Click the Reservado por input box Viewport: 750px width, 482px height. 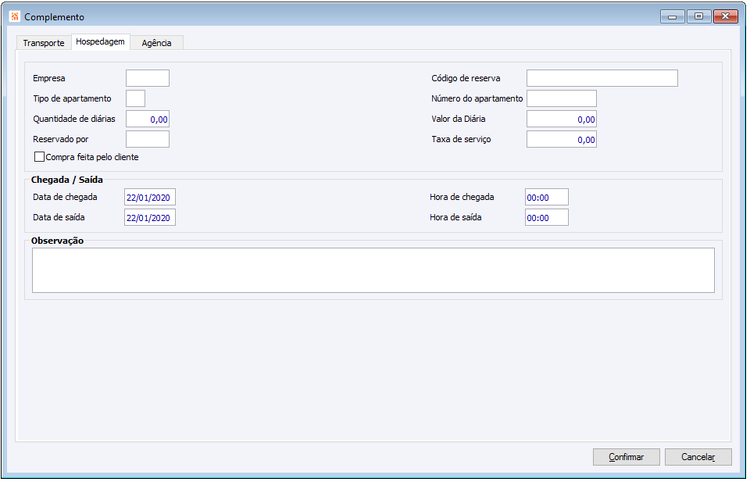[x=148, y=139]
